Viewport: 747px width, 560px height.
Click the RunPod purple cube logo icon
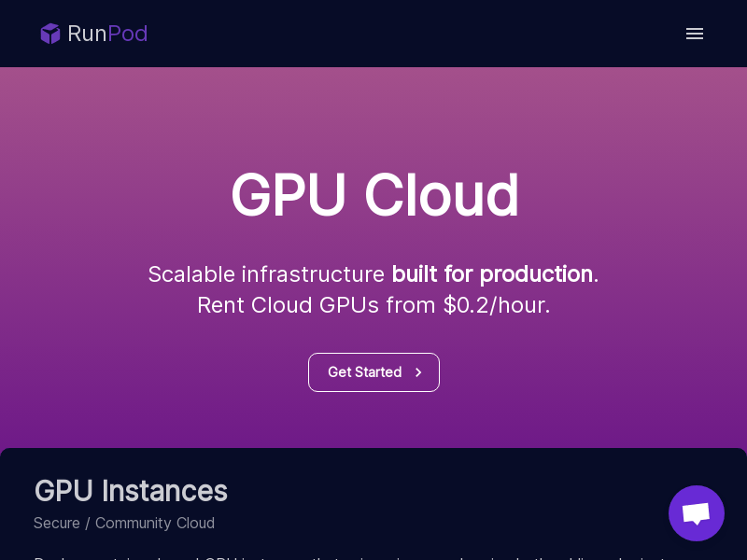tap(50, 34)
